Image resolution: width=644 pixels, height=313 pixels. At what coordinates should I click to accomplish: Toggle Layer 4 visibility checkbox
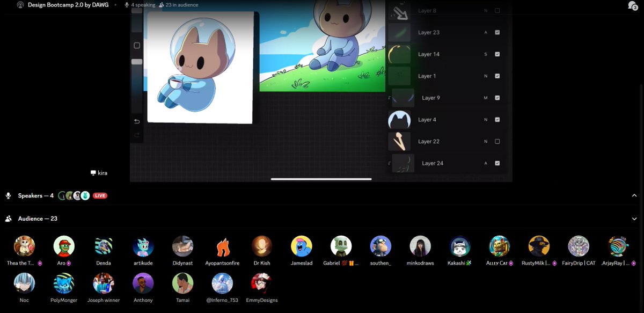pos(497,120)
